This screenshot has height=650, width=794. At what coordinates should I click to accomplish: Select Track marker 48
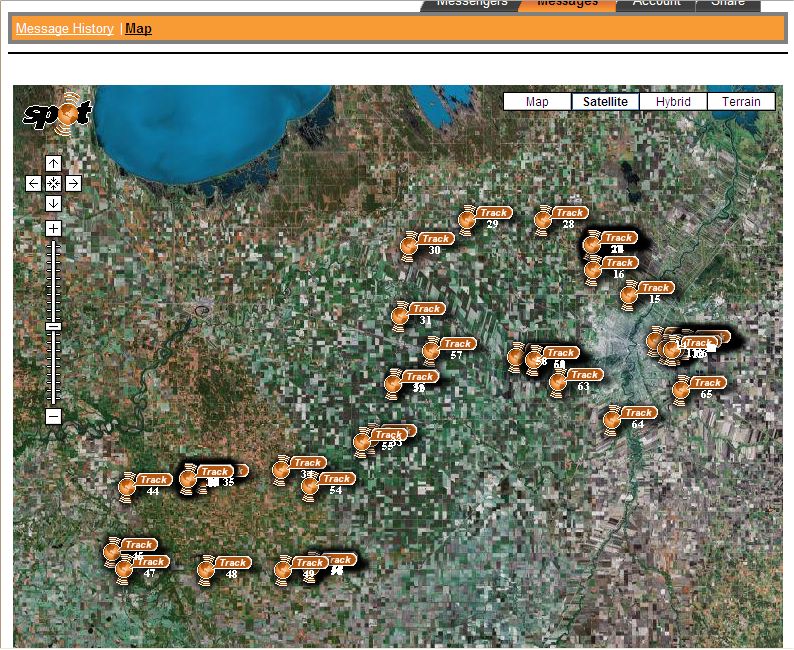click(224, 570)
